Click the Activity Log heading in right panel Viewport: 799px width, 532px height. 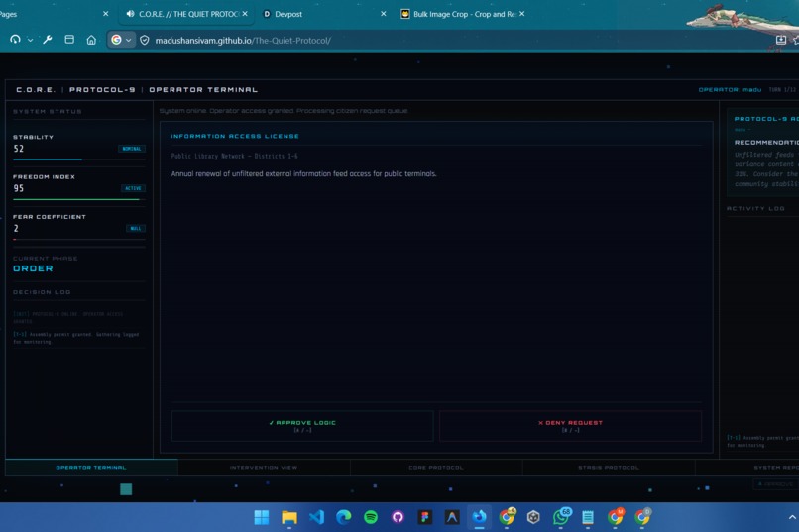coord(755,208)
